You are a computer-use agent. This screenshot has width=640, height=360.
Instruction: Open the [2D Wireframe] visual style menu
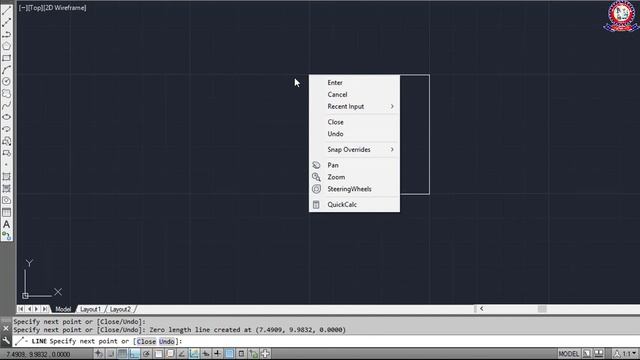point(64,8)
